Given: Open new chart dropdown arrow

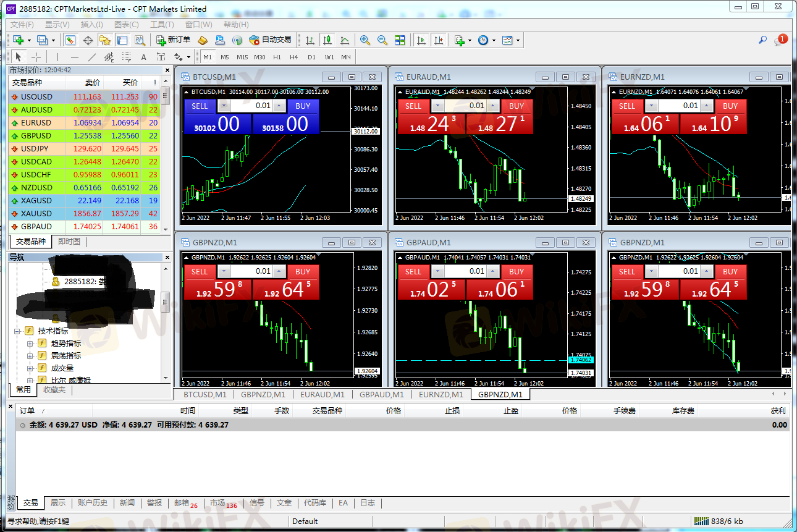Looking at the screenshot, I should coord(29,40).
